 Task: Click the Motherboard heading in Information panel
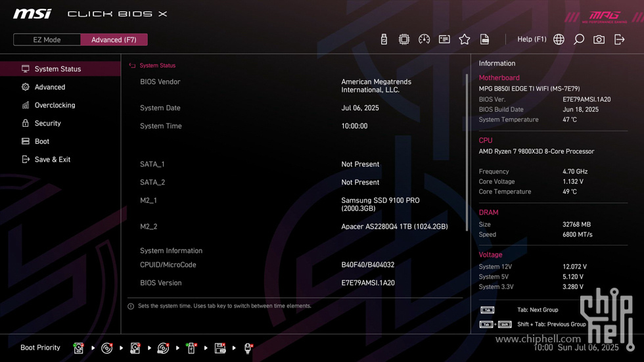coord(499,78)
